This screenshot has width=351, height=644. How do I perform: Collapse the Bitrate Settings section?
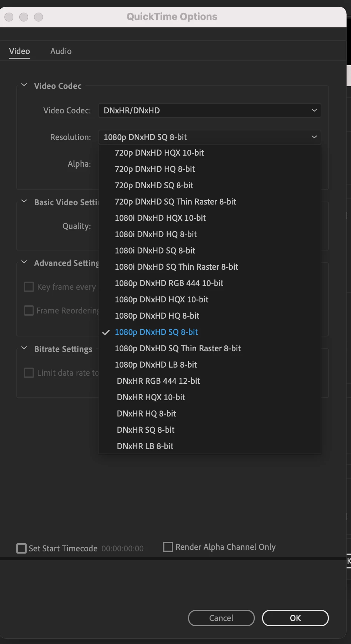(x=24, y=348)
